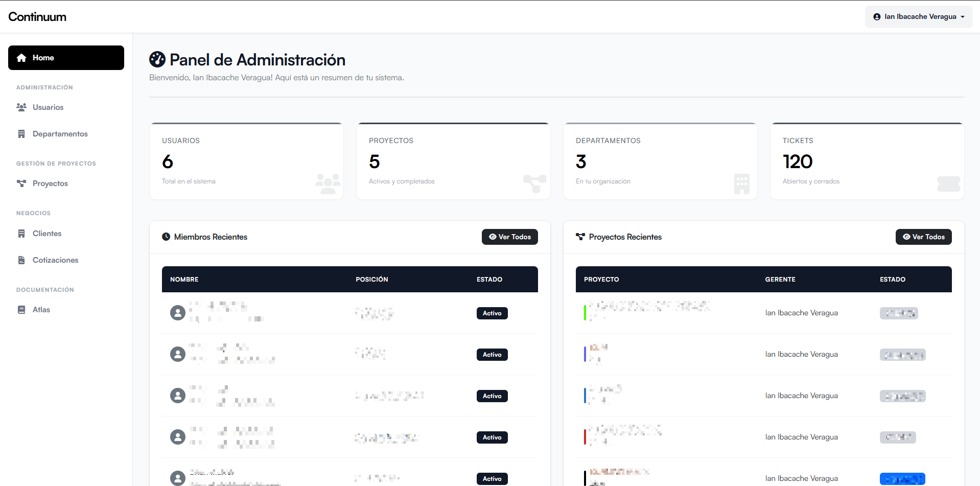Viewport: 980px width, 486px height.
Task: Click the PROYECTO column header
Action: pos(601,280)
